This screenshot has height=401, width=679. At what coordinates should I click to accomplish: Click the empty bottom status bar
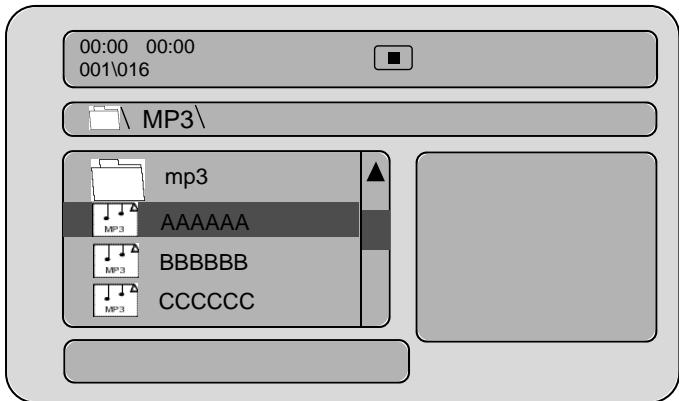coord(236,362)
